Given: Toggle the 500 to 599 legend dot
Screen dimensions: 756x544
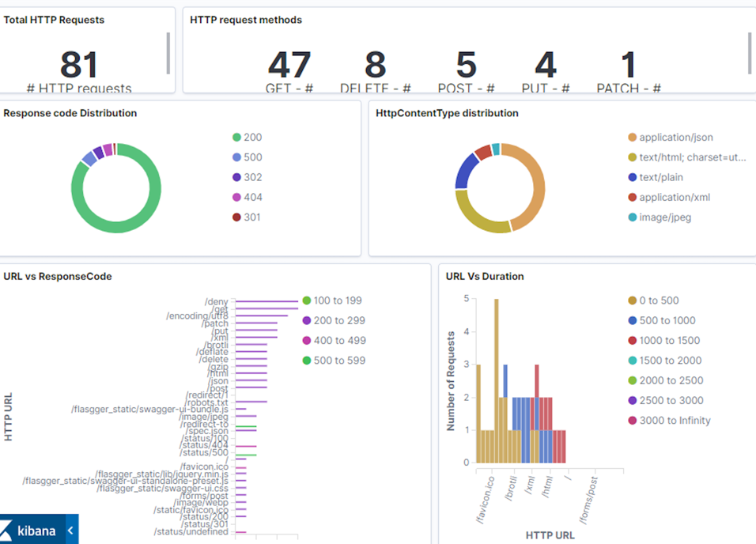Looking at the screenshot, I should tap(307, 361).
